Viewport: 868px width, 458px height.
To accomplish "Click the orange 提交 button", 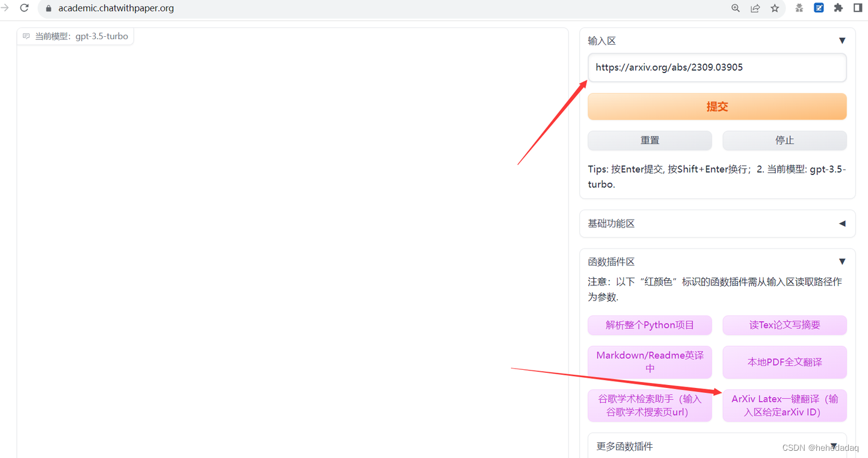I will (717, 106).
